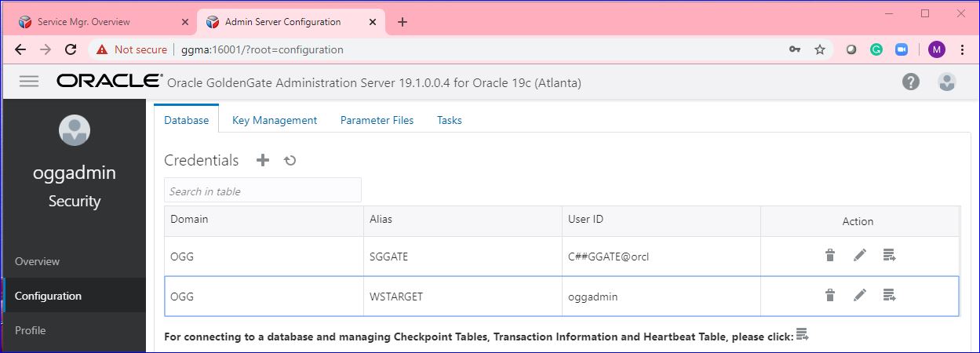Open the user account icon in header
The width and height of the screenshot is (980, 353).
pos(947,82)
